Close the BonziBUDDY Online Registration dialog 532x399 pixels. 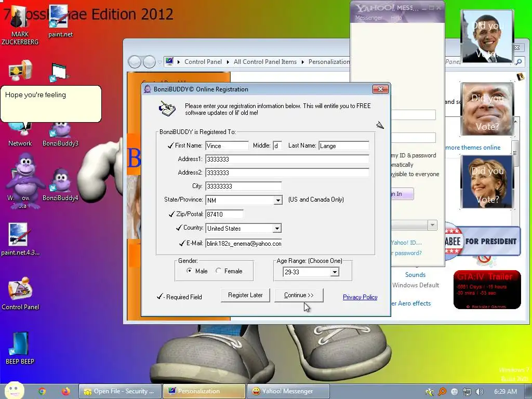click(x=380, y=89)
